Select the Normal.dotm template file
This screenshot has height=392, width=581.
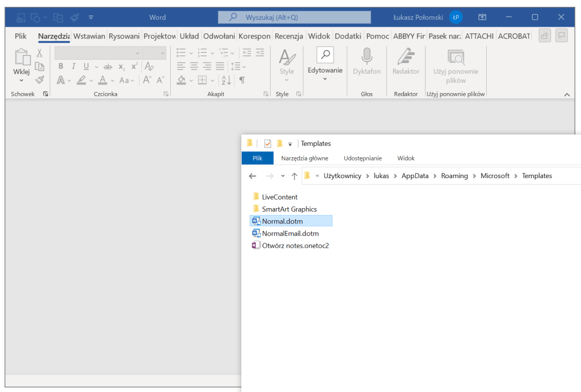tap(282, 221)
